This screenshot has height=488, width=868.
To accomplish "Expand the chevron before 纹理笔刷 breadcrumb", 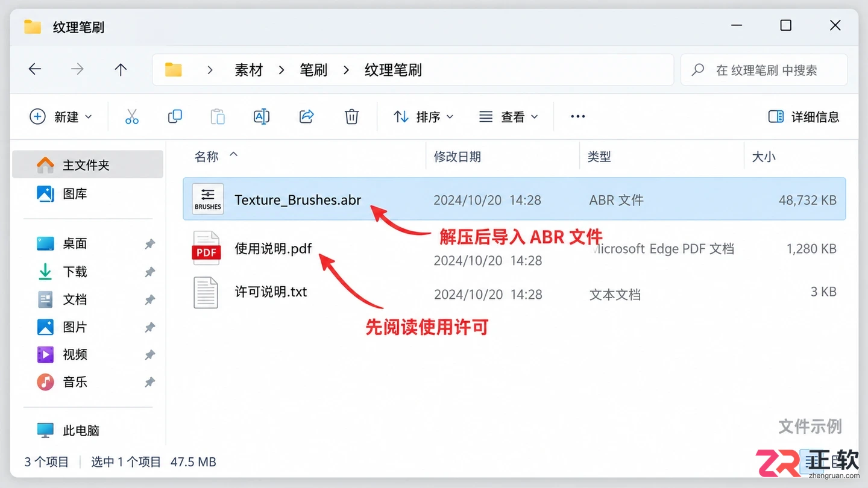I will click(x=346, y=70).
